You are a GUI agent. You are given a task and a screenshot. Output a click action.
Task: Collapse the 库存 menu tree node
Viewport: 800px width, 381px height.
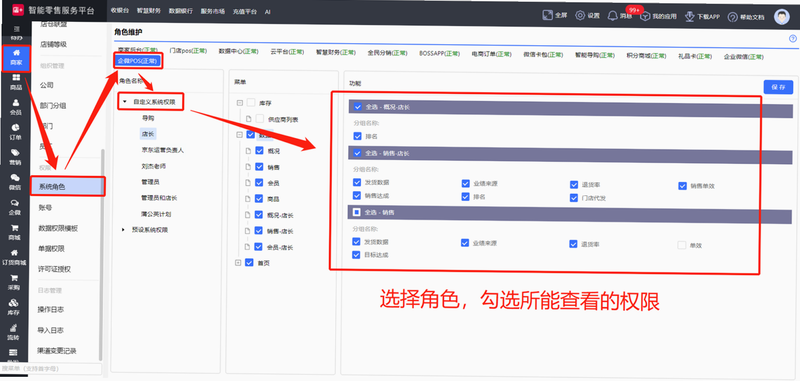239,103
